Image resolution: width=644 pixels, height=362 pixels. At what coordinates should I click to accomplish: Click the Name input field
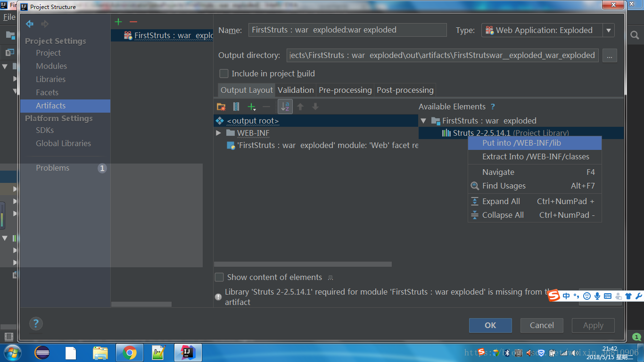(347, 30)
